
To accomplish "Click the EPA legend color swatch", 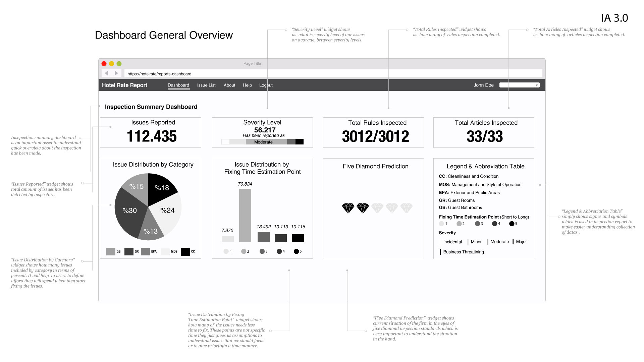I will (145, 251).
